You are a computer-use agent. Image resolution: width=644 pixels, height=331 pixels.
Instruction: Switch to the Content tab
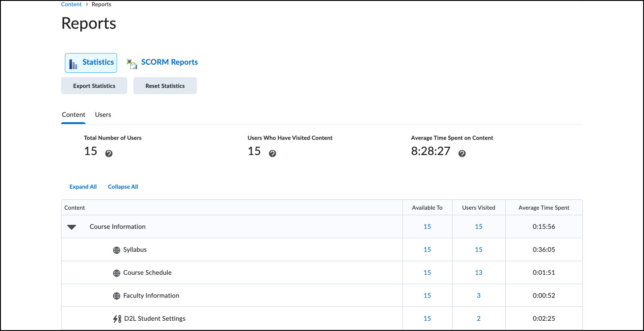[x=74, y=115]
